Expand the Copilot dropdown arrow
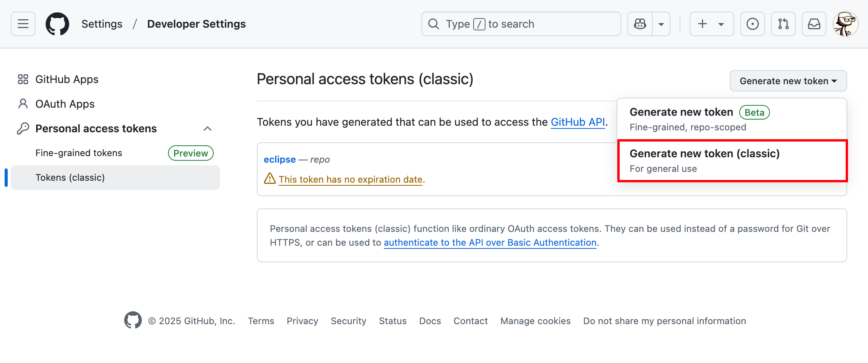This screenshot has width=868, height=363. [x=661, y=24]
